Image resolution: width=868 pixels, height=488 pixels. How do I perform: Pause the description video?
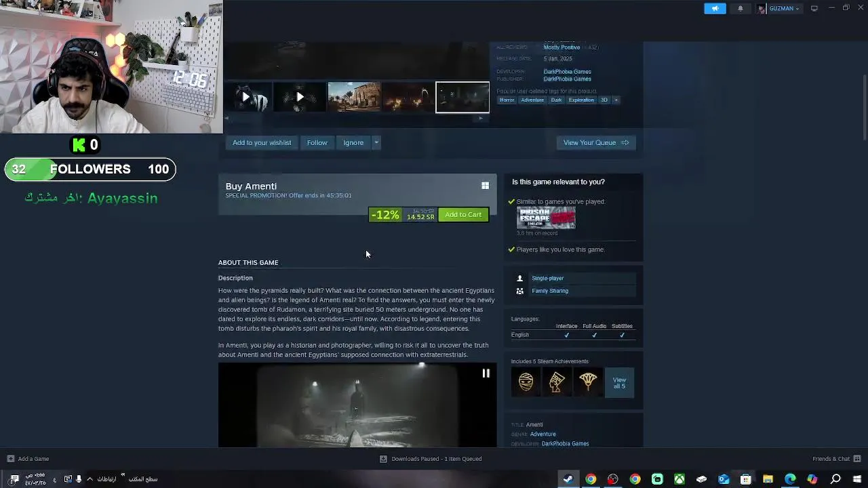486,373
